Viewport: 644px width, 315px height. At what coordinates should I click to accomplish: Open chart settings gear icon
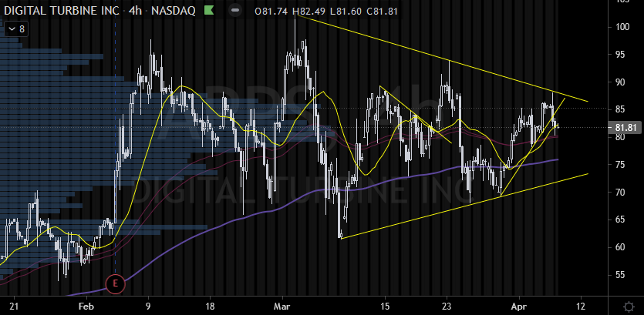pos(629,307)
